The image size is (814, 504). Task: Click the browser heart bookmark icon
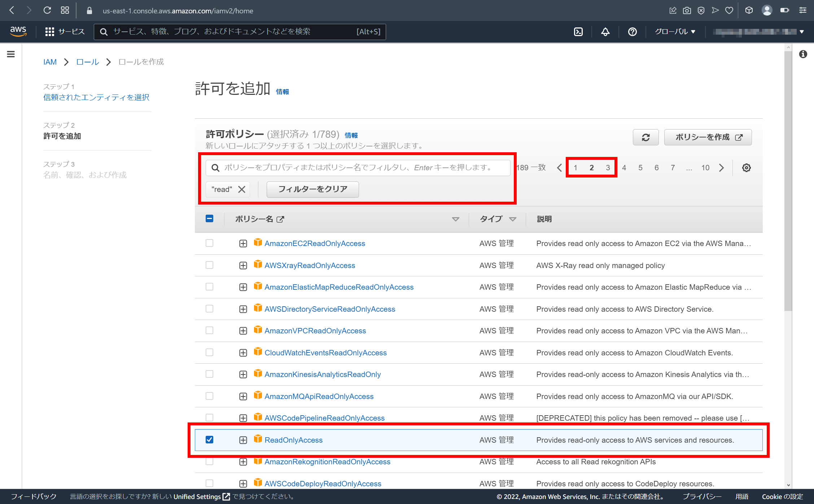(729, 10)
